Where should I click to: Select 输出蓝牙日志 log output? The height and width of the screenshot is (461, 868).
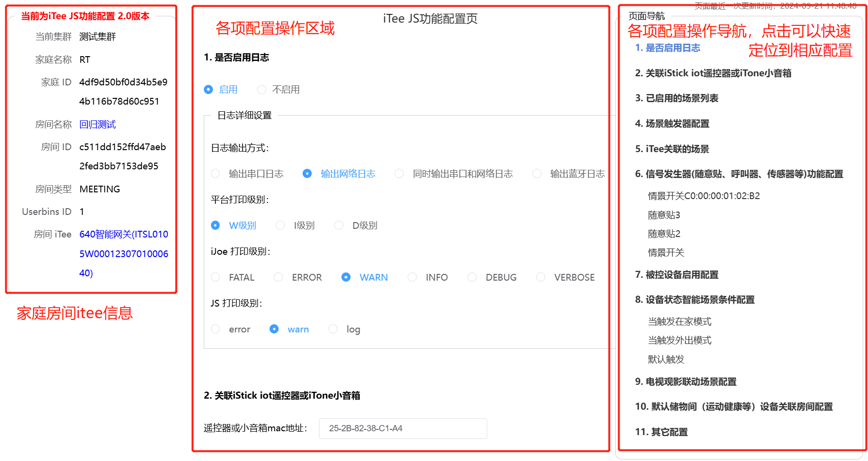point(537,174)
